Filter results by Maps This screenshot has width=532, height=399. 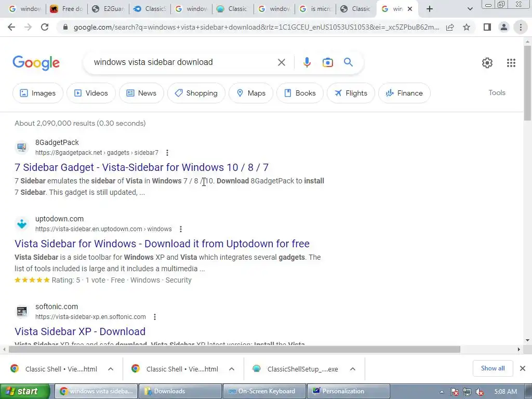point(251,93)
